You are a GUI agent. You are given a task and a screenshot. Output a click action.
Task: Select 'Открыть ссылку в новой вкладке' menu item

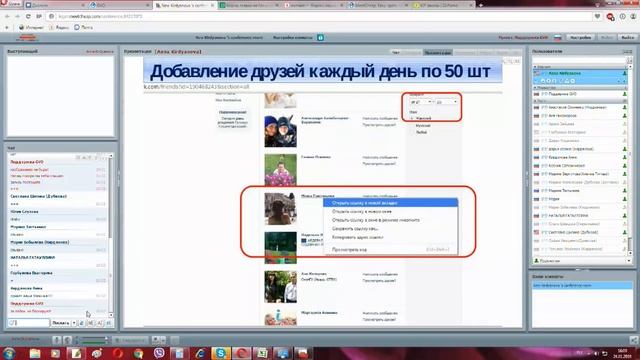click(x=391, y=202)
